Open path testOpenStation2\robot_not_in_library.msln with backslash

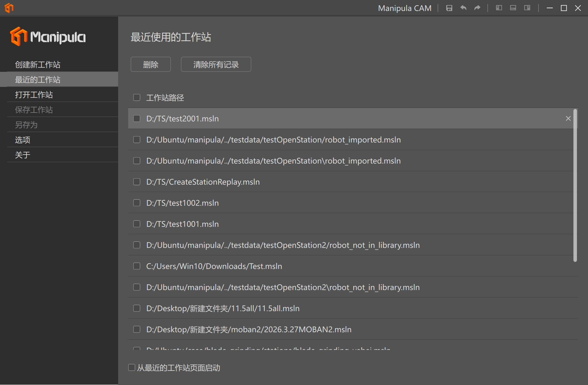[283, 287]
